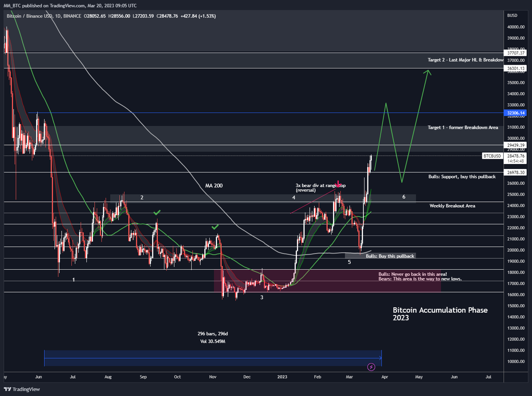Click 'Bulls: Support, buy this pullback' note
The image size is (532, 396).
coord(462,176)
